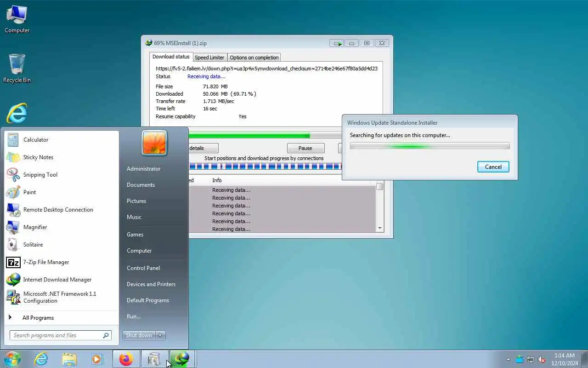This screenshot has width=588, height=368.
Task: Click the green download progress bar
Action: 265,136
